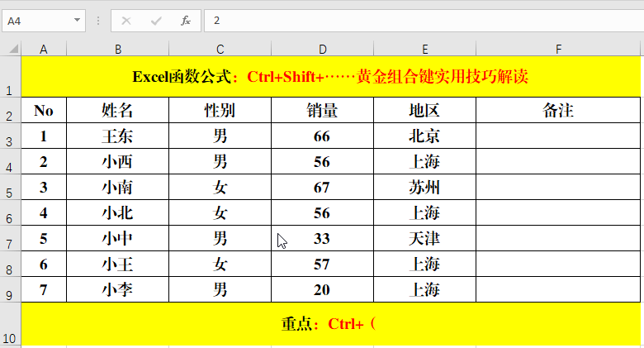Click the 姓名 header cell
Viewport: 644px width, 348px height.
point(117,110)
